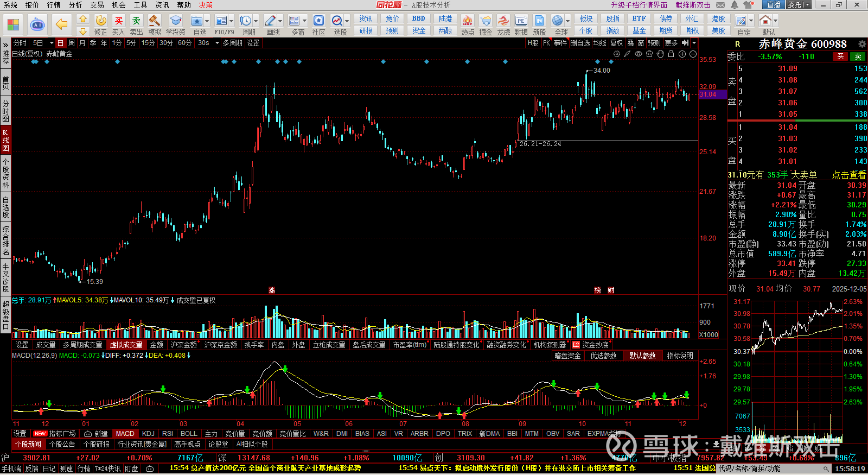The height and width of the screenshot is (475, 868).
Task: Open the 热点 hot topics flame icon
Action: (468, 21)
